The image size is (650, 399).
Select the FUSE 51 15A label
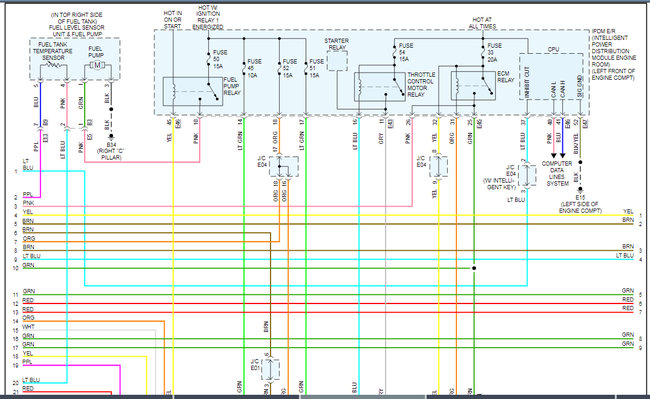click(x=316, y=68)
